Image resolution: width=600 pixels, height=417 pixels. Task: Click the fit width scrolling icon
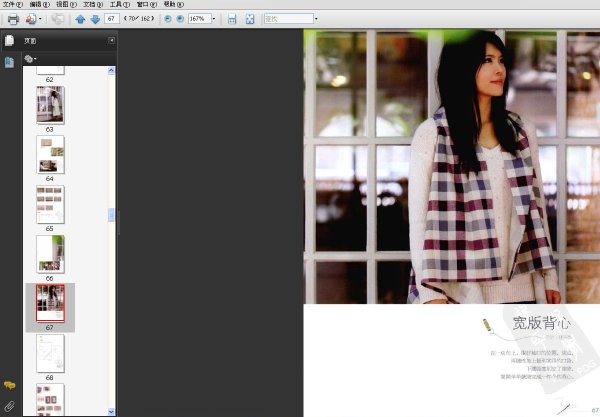click(x=232, y=19)
